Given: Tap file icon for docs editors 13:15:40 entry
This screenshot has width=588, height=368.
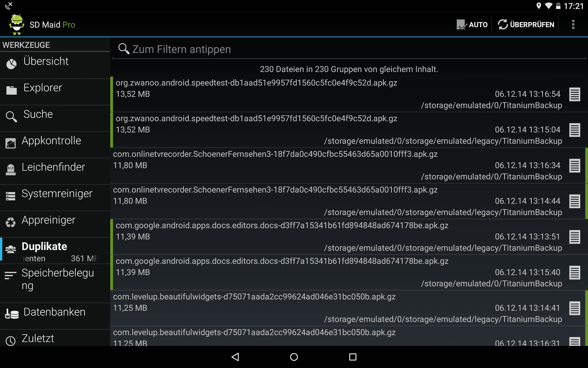Looking at the screenshot, I should (575, 272).
